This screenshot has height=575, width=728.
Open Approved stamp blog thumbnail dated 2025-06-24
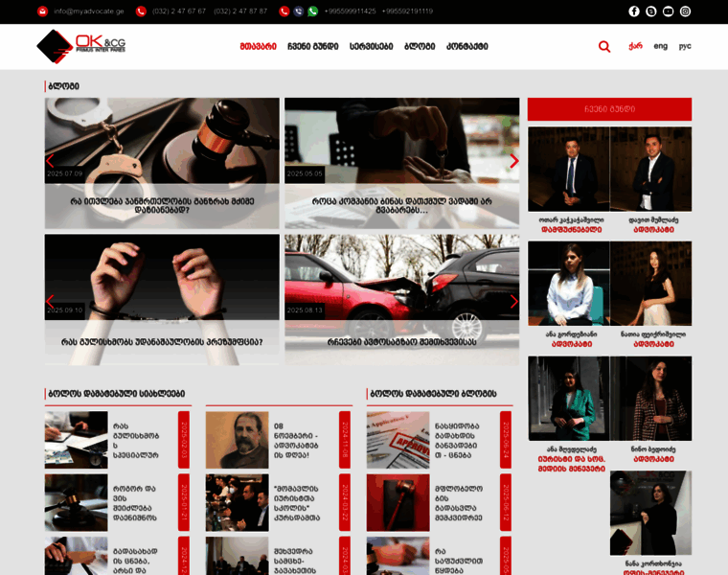(398, 440)
